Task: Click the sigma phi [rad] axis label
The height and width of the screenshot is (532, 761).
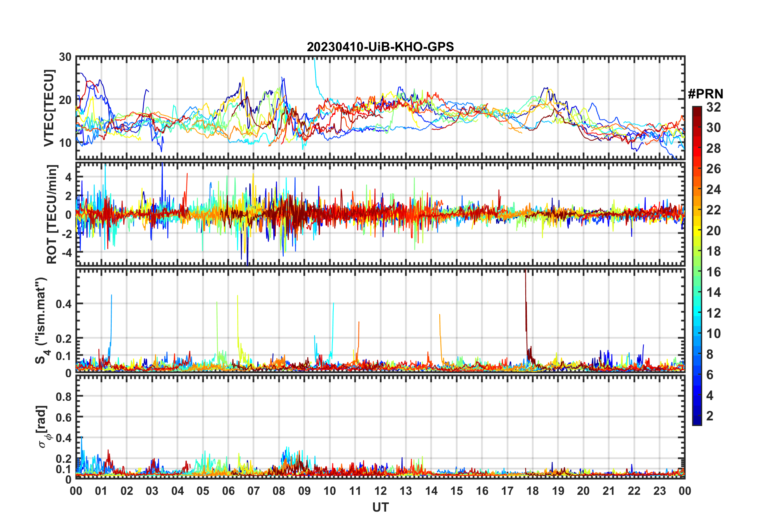Action: [43, 427]
